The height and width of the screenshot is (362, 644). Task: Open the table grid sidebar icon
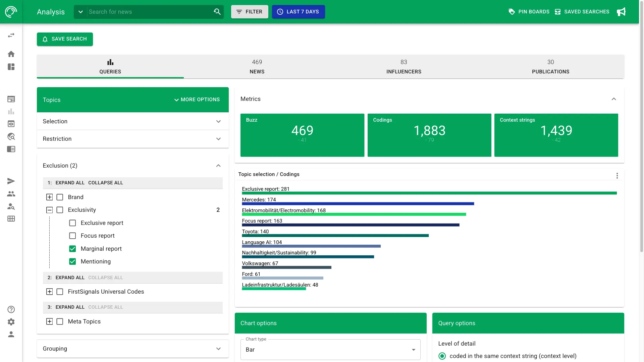tap(11, 219)
